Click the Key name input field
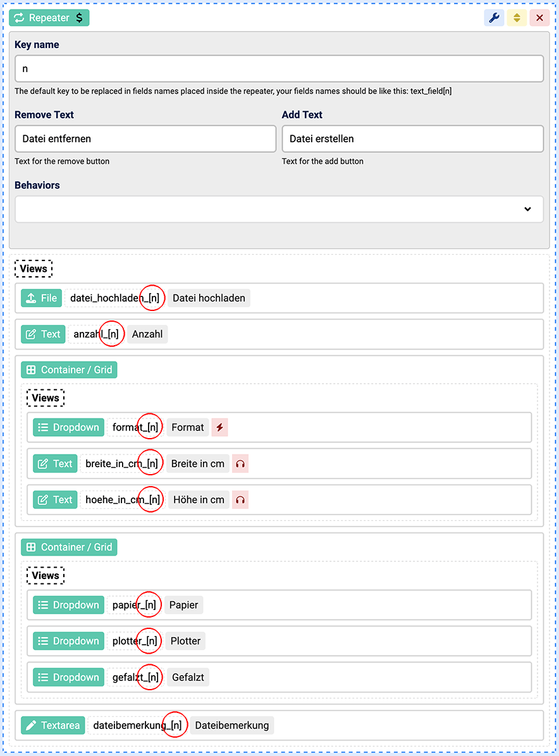 pyautogui.click(x=279, y=69)
